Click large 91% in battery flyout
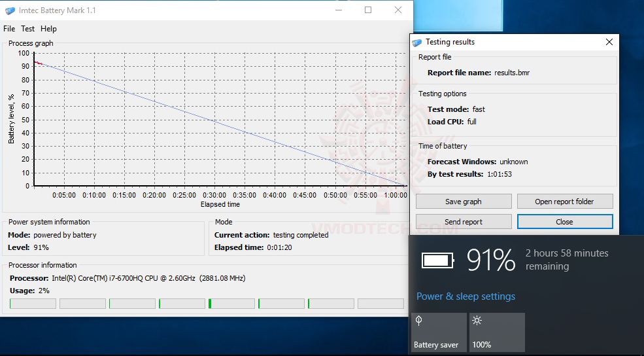 pos(491,260)
